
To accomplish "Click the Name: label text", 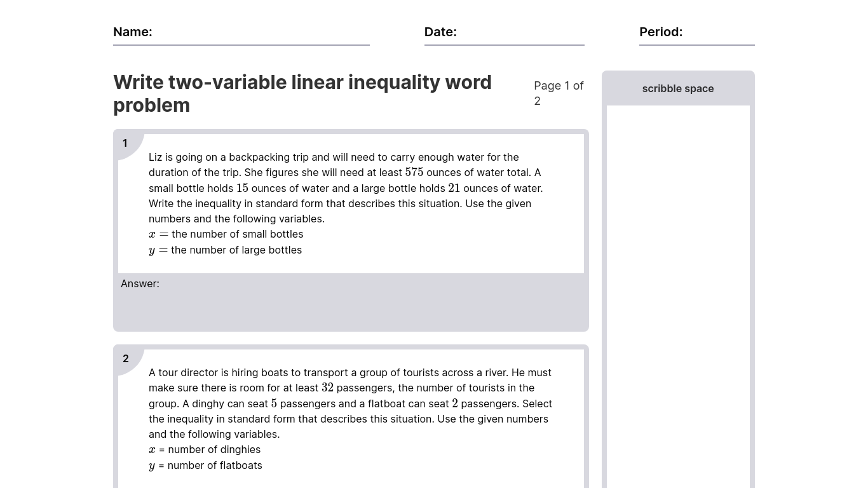I will coord(132,32).
